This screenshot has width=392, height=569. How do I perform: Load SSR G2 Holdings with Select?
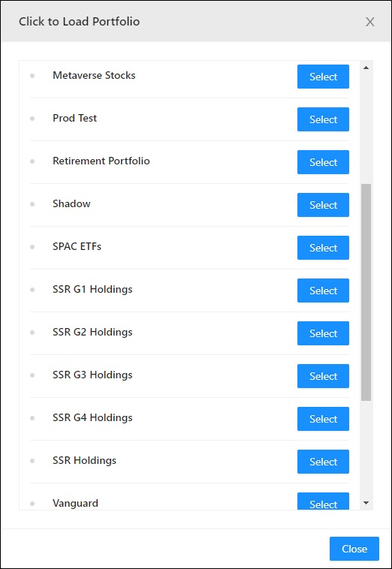[323, 333]
